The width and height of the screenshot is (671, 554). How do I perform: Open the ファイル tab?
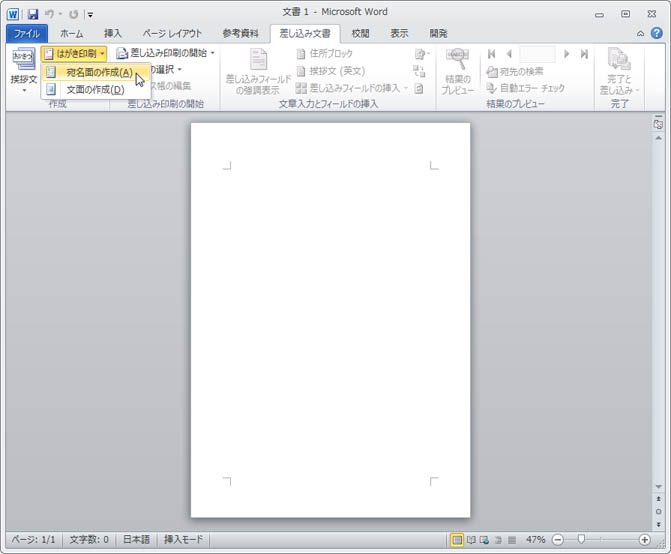coord(26,33)
